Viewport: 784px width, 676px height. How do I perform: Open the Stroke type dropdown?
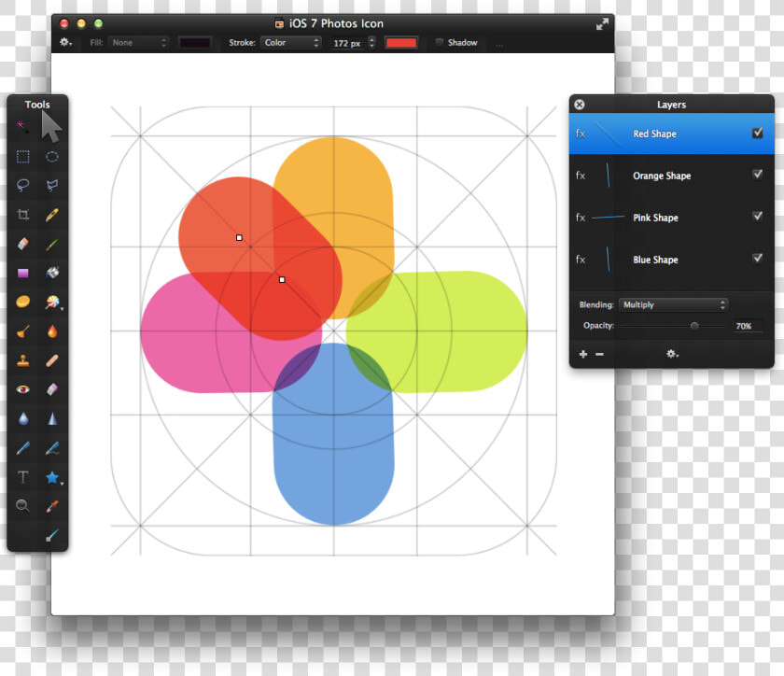click(291, 43)
